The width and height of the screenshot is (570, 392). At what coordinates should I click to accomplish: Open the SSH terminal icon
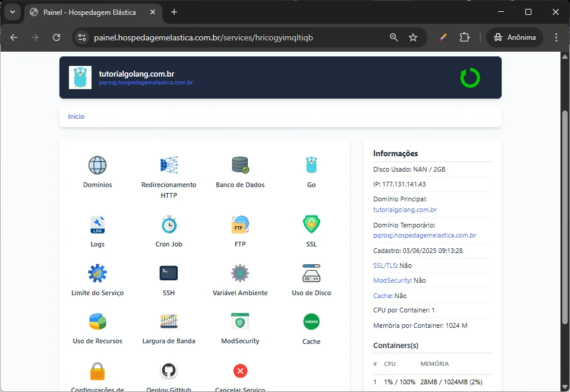click(x=169, y=273)
